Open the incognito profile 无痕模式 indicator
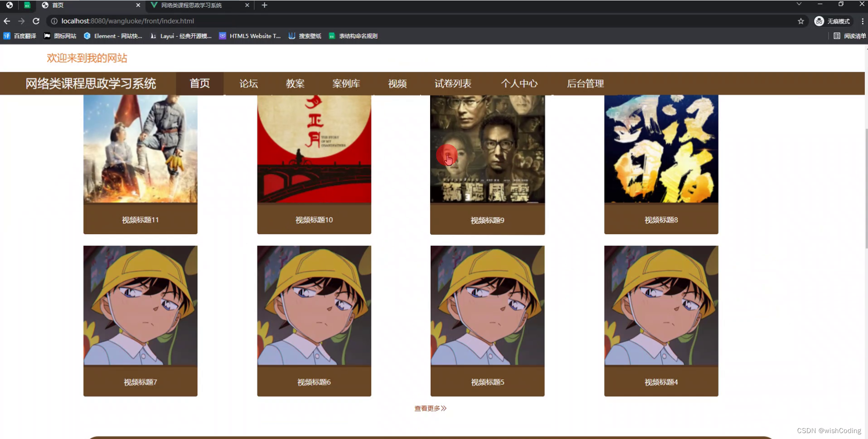868x439 pixels. tap(832, 21)
